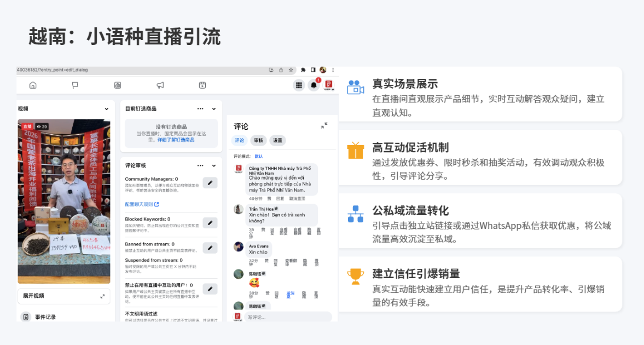
Task: Bookmark page with star icon
Action: [291, 70]
